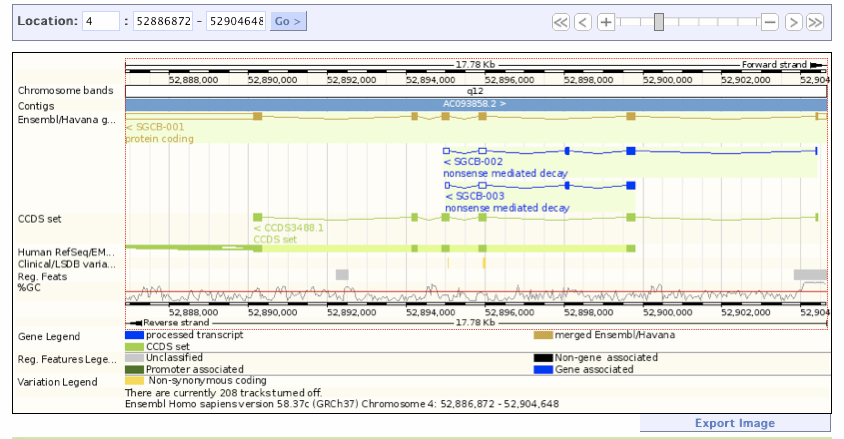Image resolution: width=844 pixels, height=439 pixels.
Task: Click the SGCB-002 transcript label
Action: coord(477,161)
